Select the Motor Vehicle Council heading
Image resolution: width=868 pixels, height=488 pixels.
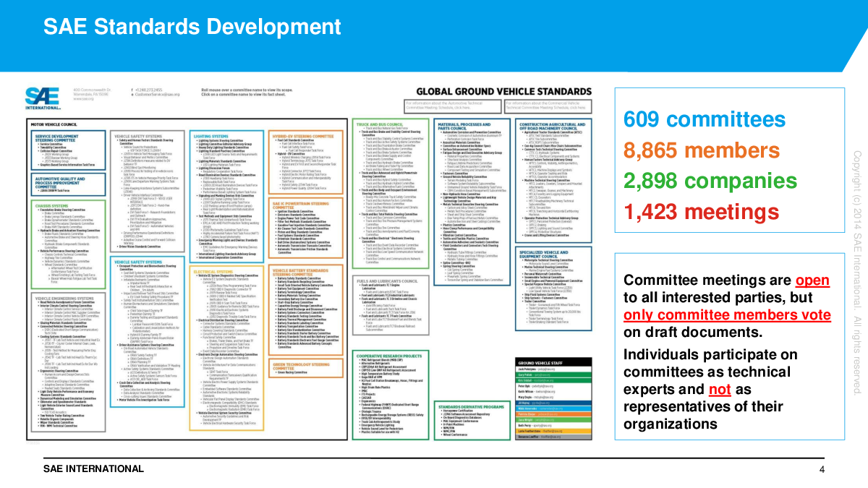tap(55, 124)
